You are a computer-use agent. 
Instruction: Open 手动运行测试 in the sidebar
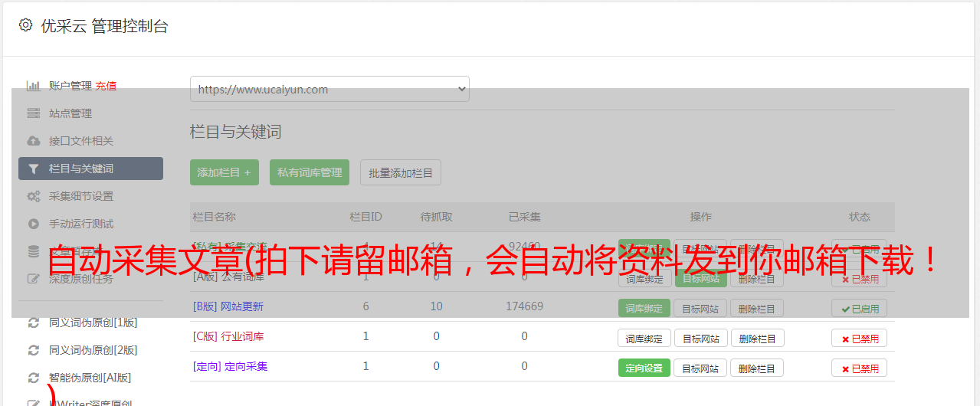point(81,224)
